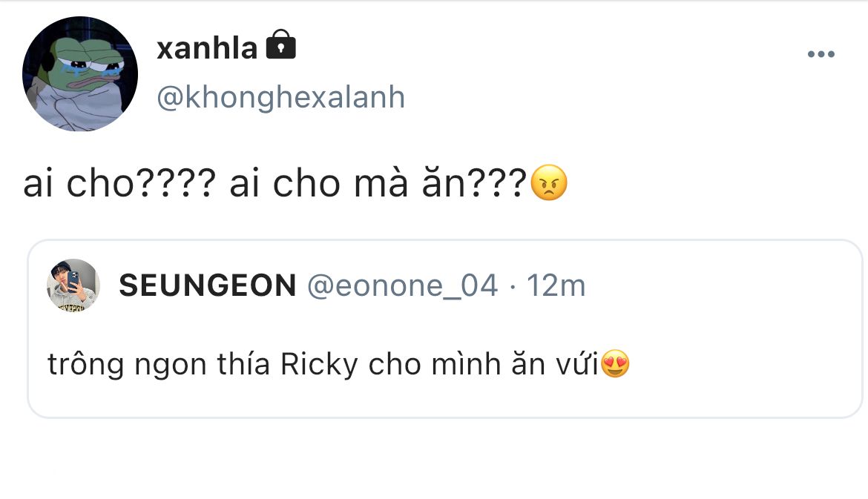
Task: Click the protected account lock icon
Action: pyautogui.click(x=280, y=45)
